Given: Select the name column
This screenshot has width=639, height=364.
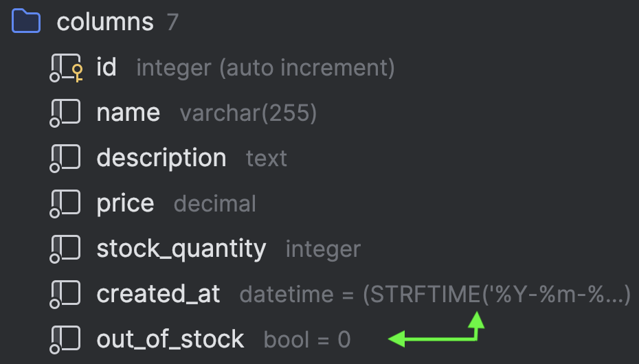Looking at the screenshot, I should point(128,113).
